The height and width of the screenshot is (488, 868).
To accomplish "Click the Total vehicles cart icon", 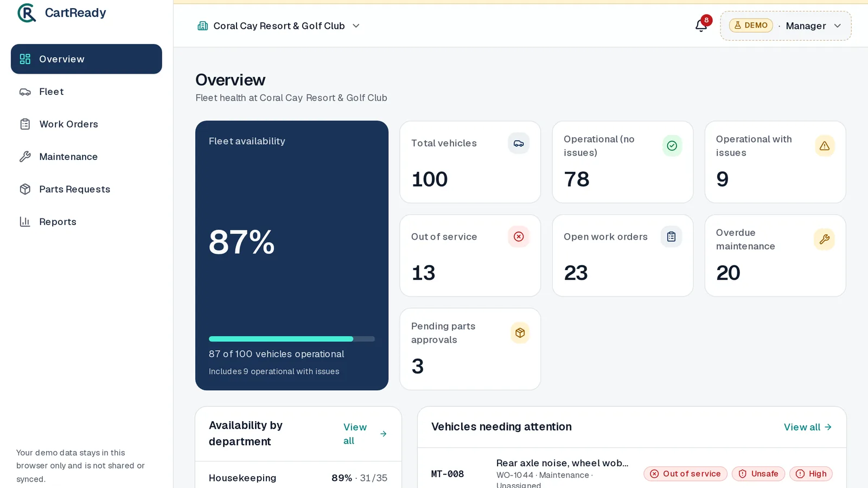I will pyautogui.click(x=519, y=143).
